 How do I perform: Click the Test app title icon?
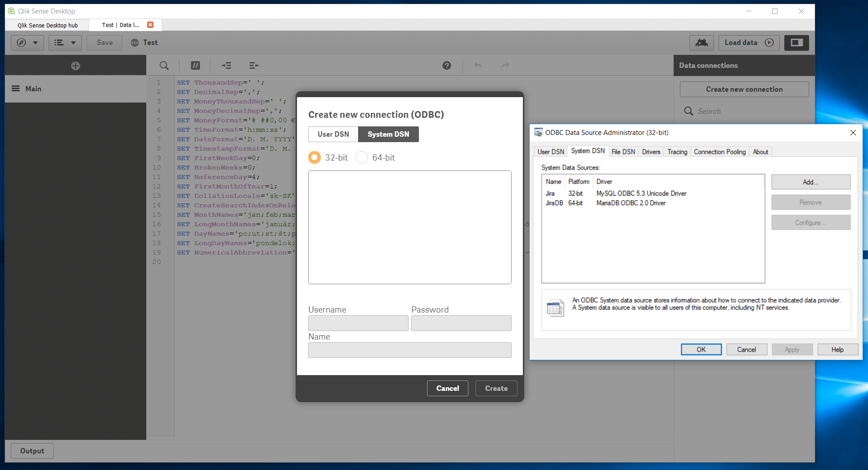tap(135, 43)
